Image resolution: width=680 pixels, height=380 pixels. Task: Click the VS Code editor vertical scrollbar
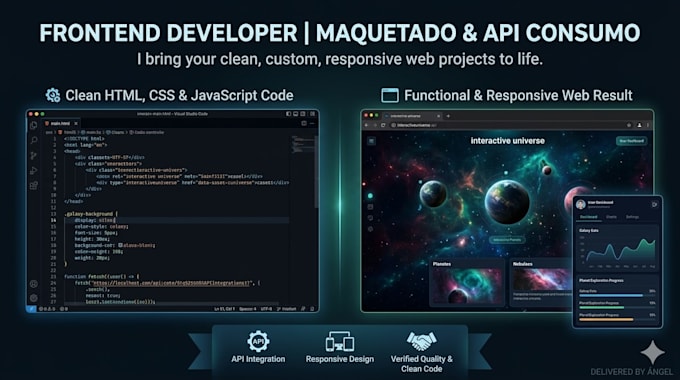317,171
